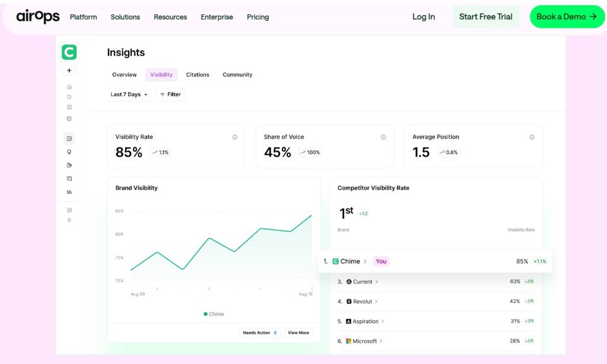Click the Book a Demo button
The width and height of the screenshot is (607, 364).
point(567,17)
